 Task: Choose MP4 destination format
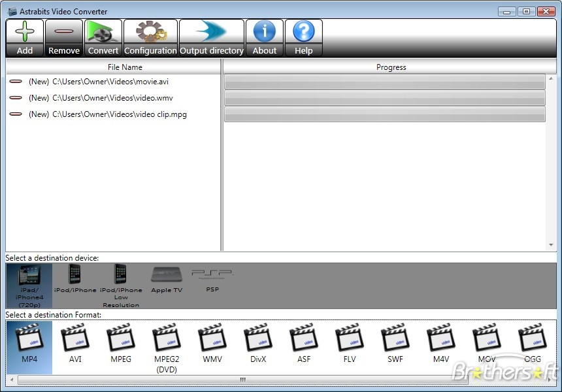(x=29, y=348)
